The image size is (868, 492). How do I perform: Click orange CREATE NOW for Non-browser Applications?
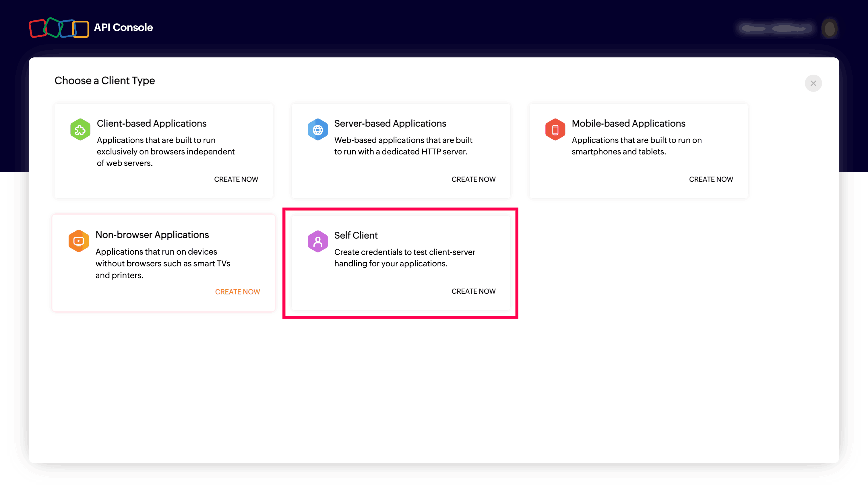coord(237,292)
